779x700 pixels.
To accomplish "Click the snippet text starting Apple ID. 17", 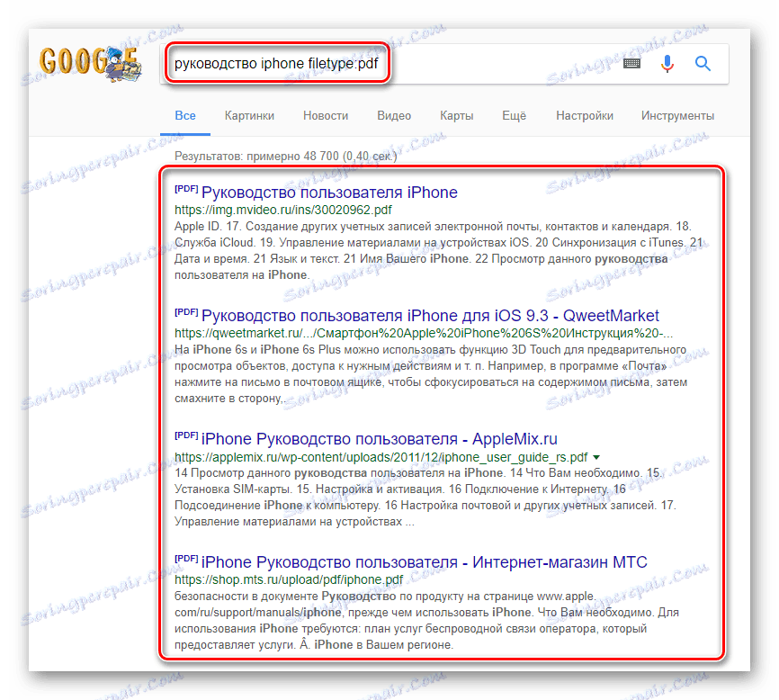I will point(439,251).
